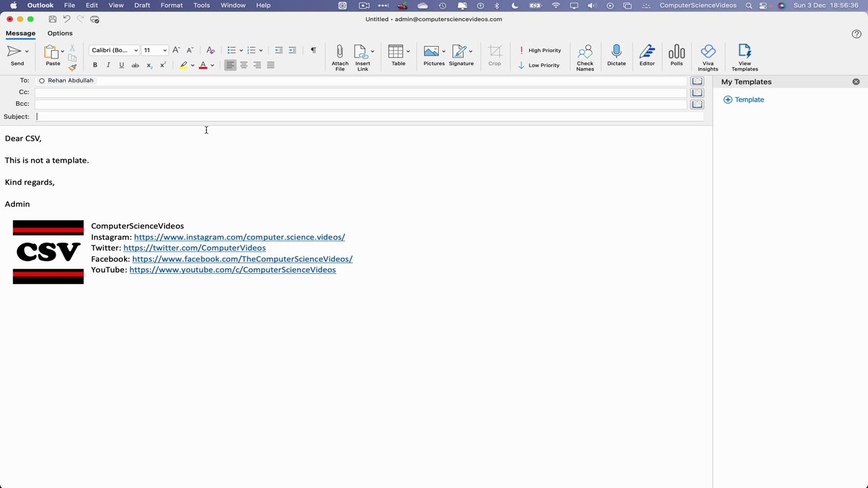Image resolution: width=868 pixels, height=488 pixels.
Task: Apply the red font color
Action: coord(203,65)
